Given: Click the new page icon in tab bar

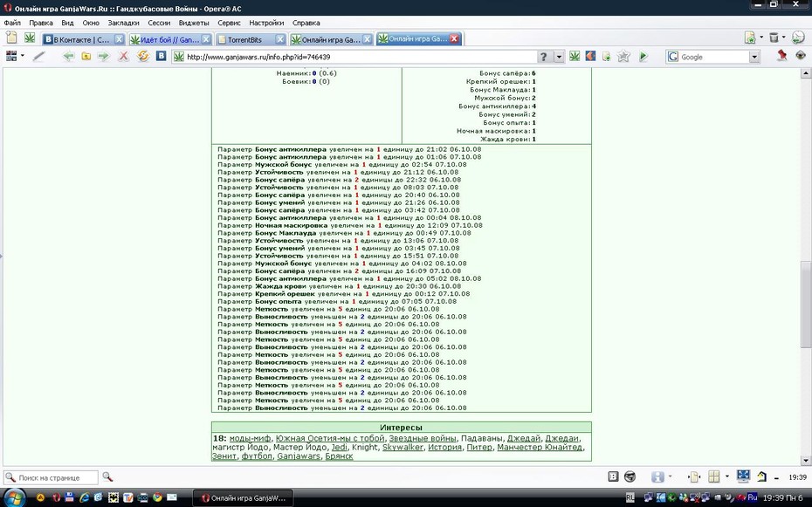Looking at the screenshot, I should (11, 38).
